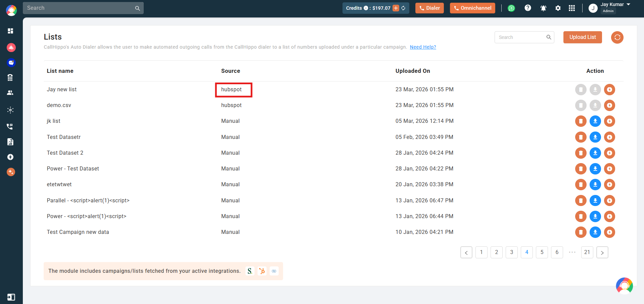Go to next page arrow

(602, 252)
